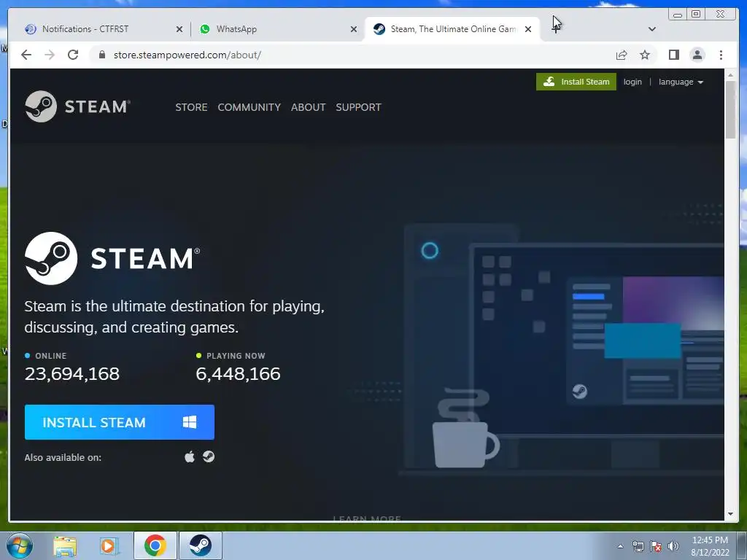Open the Chrome three-dot menu
This screenshot has width=747, height=560.
[x=721, y=55]
